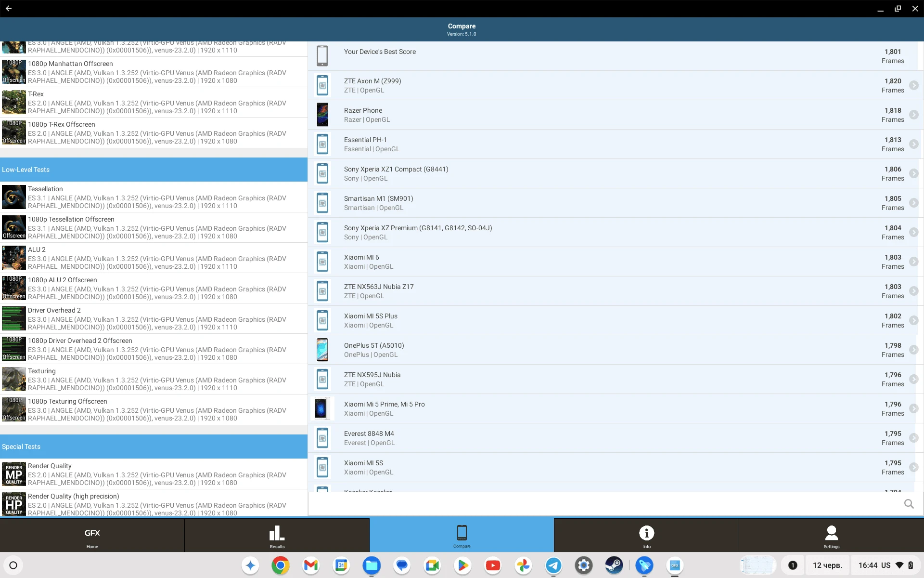
Task: Expand Smartisan M1 (SM901) details arrow
Action: click(913, 203)
